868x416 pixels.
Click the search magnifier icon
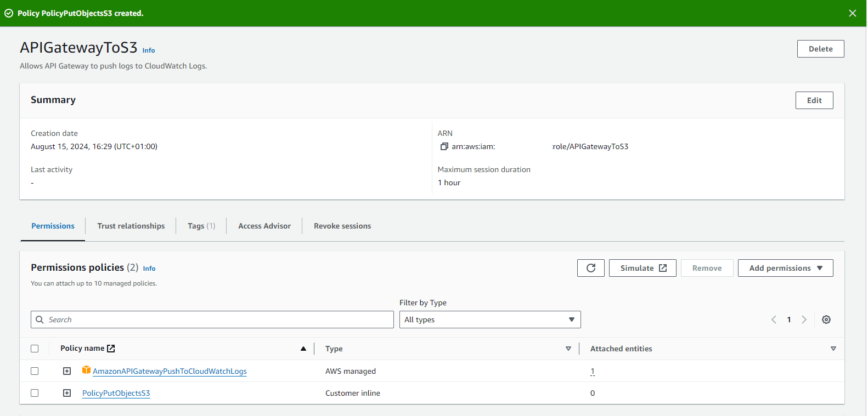(40, 320)
